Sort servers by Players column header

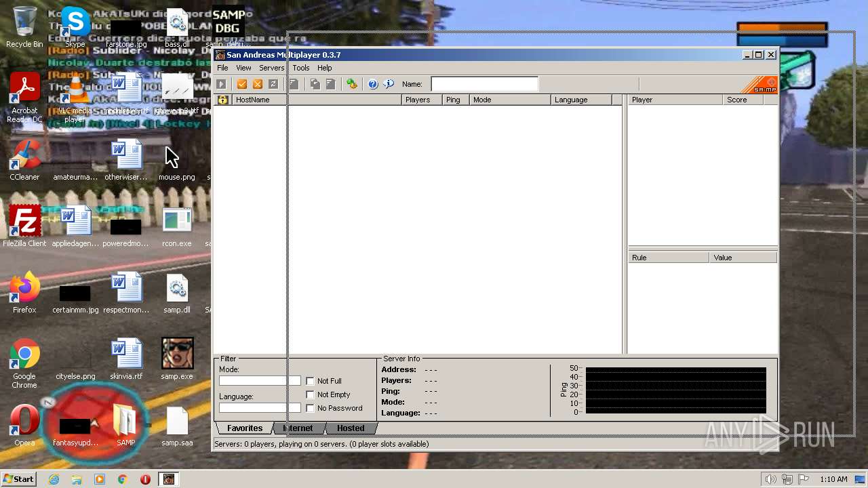(x=422, y=100)
